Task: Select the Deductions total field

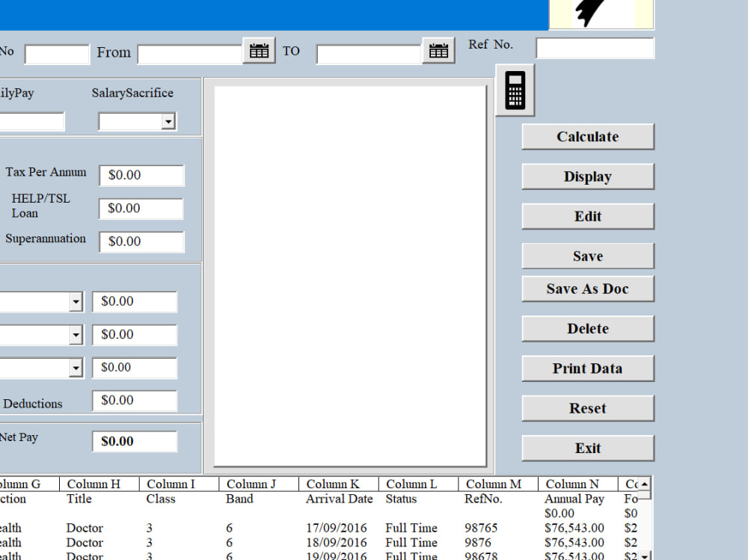Action: (135, 400)
